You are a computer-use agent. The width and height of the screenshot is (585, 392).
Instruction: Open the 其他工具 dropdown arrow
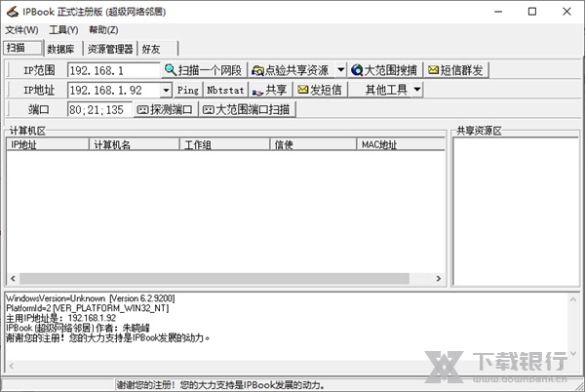click(417, 90)
